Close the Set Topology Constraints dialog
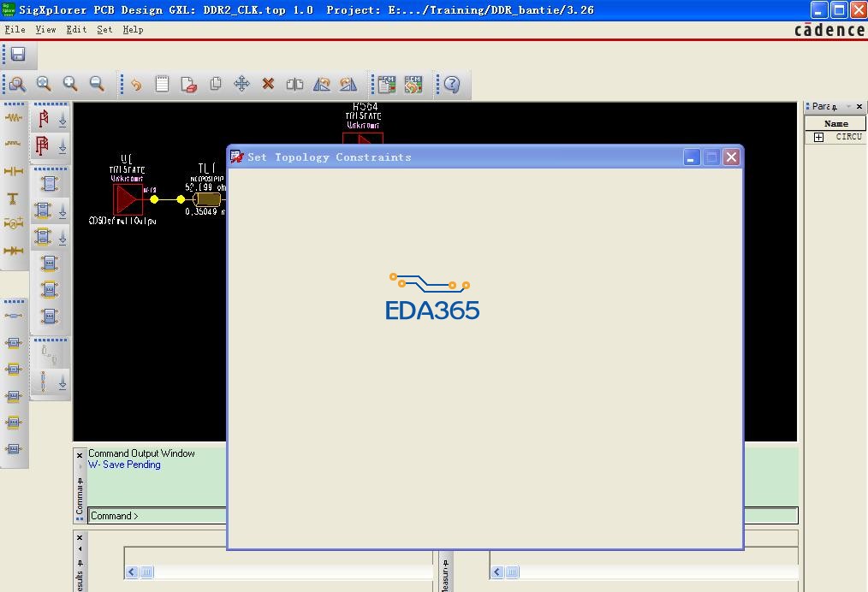Screen dimensions: 868x592 click(x=731, y=157)
